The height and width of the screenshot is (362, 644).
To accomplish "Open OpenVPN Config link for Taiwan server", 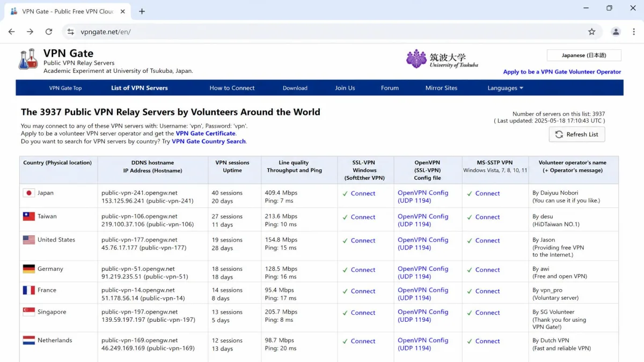I will tap(423, 220).
